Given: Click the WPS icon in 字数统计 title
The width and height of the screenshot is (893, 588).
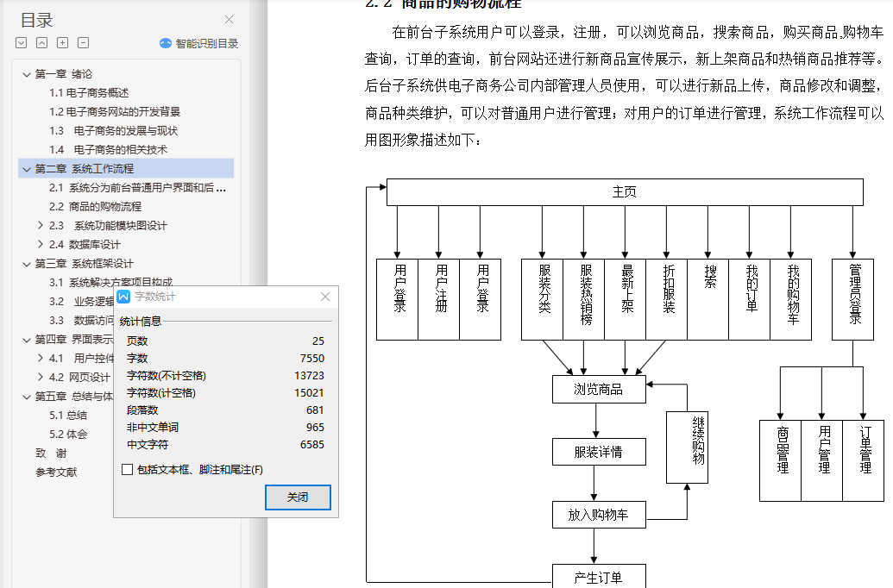Looking at the screenshot, I should pyautogui.click(x=123, y=297).
